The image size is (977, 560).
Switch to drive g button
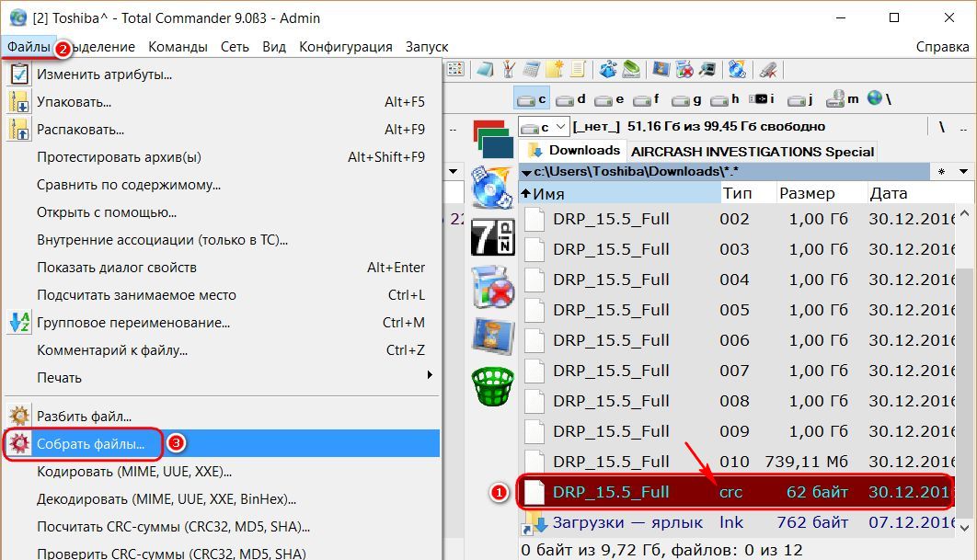[686, 99]
